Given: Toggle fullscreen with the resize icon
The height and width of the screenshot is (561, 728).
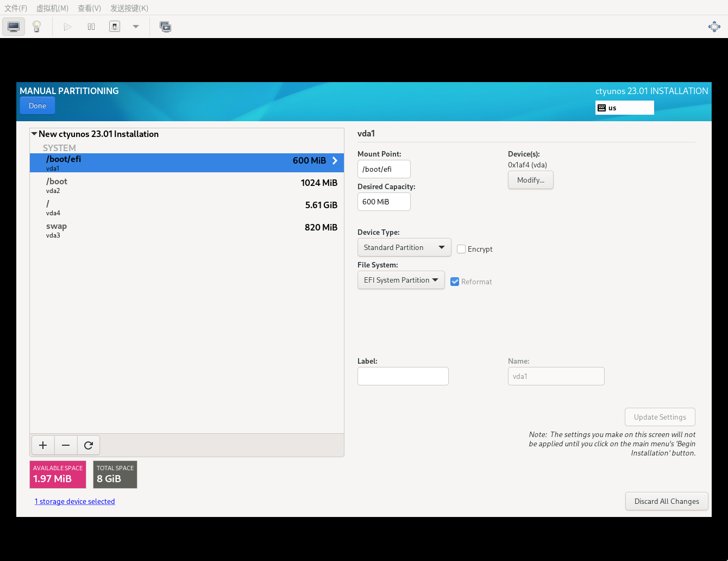Looking at the screenshot, I should pyautogui.click(x=714, y=27).
